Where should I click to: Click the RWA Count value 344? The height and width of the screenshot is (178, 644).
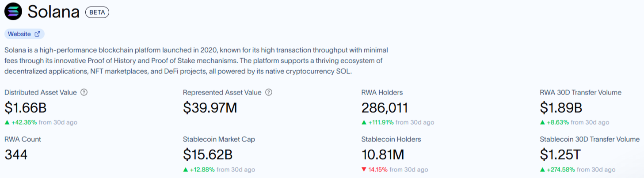pos(16,155)
